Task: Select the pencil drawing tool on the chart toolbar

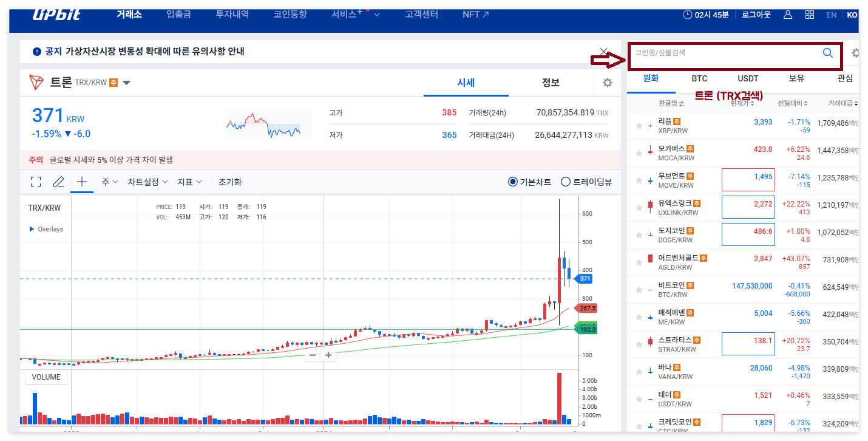Action: tap(58, 182)
